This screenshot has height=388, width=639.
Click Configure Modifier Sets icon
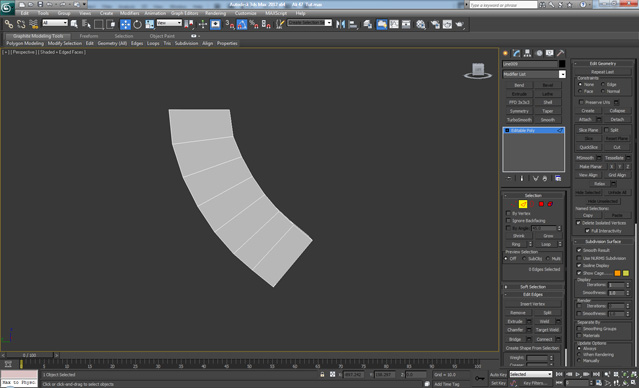point(558,179)
